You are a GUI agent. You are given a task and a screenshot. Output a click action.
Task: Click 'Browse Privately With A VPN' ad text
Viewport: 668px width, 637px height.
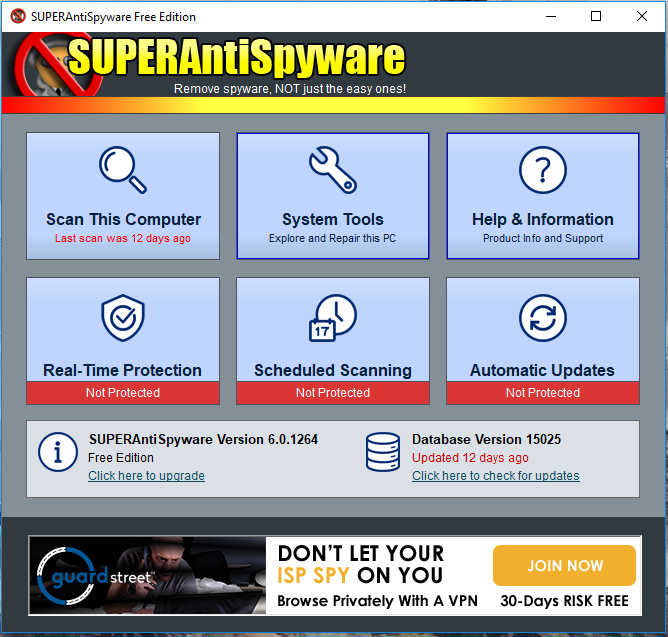(377, 601)
